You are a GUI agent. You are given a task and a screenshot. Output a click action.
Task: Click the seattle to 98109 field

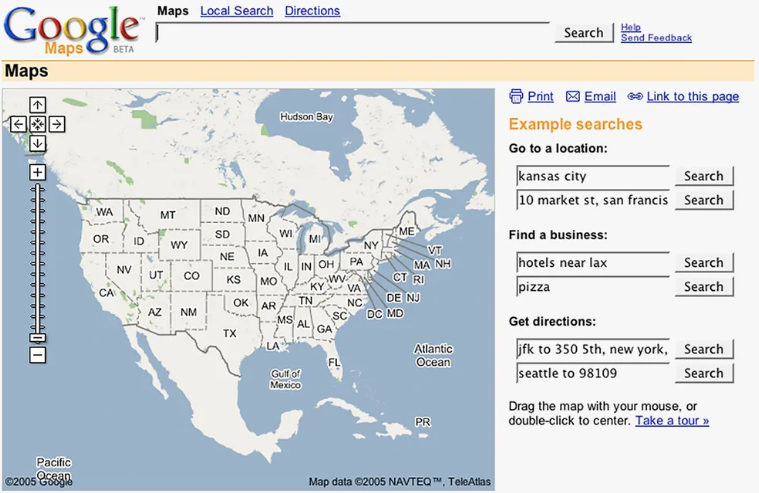593,373
